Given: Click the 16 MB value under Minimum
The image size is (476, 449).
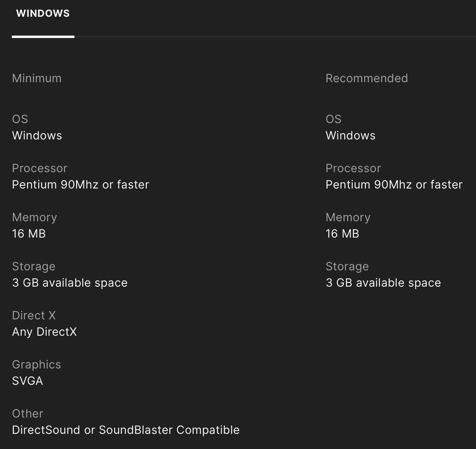Looking at the screenshot, I should [x=29, y=233].
